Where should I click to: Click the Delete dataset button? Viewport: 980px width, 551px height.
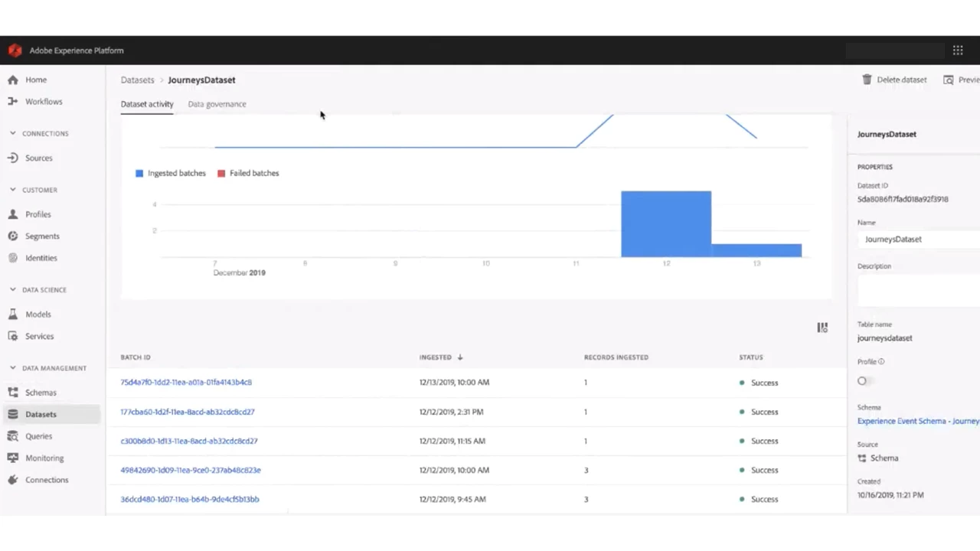[x=894, y=80]
